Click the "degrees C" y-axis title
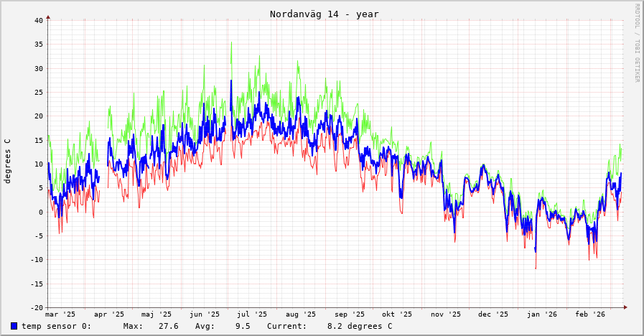 coord(8,161)
